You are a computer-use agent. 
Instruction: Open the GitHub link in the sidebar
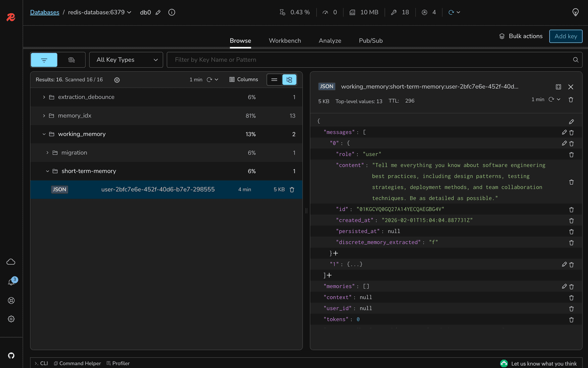11,355
